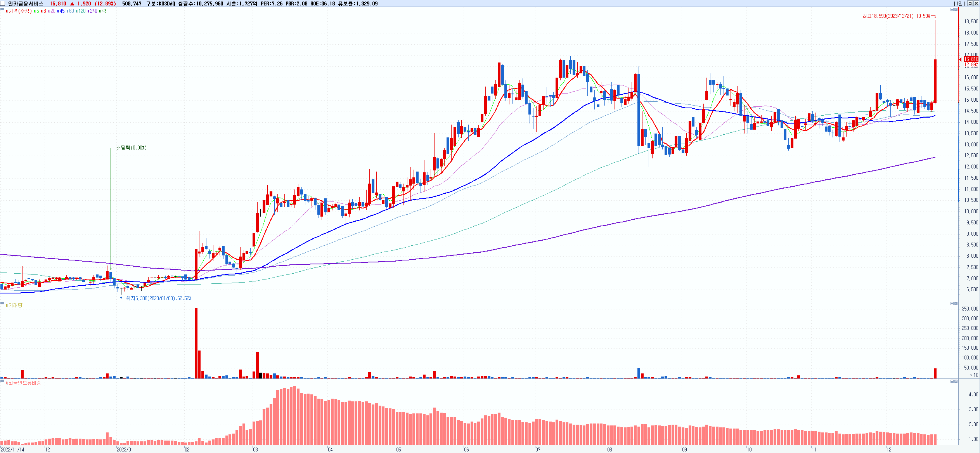Close the 외국인보유비중 pane

pos(956,381)
